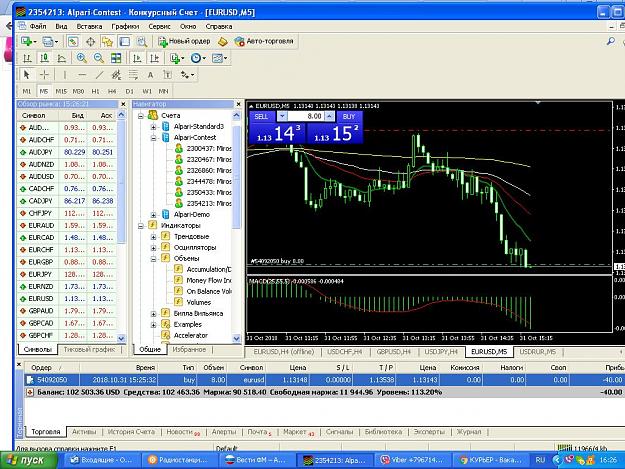Toggle Terminal window icon

point(125,41)
